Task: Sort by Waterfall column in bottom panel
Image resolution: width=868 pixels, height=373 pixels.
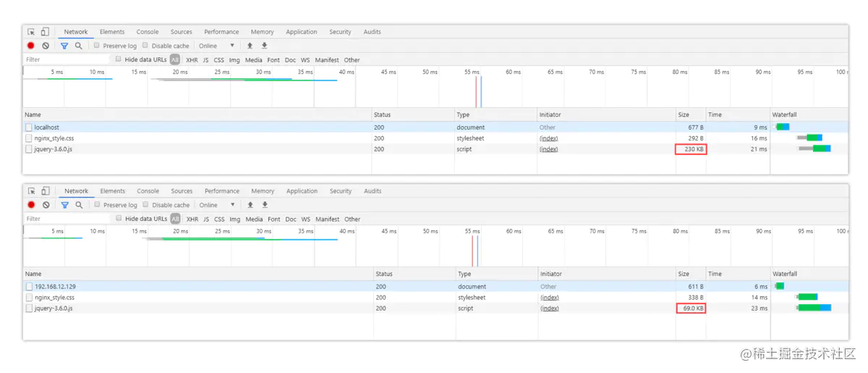Action: pos(809,274)
